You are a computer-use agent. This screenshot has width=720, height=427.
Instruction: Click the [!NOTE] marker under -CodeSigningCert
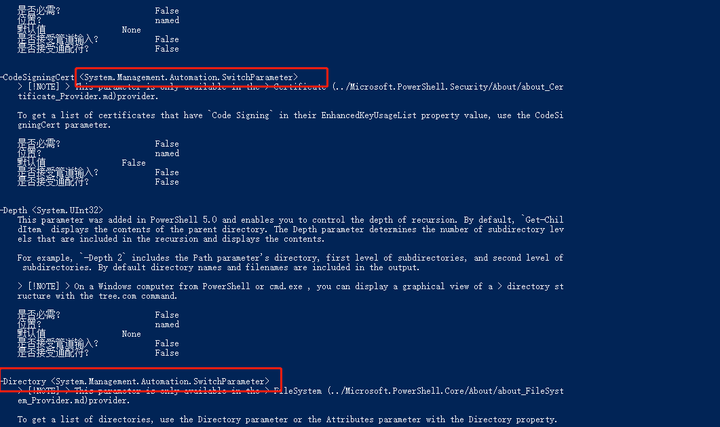pyautogui.click(x=44, y=87)
